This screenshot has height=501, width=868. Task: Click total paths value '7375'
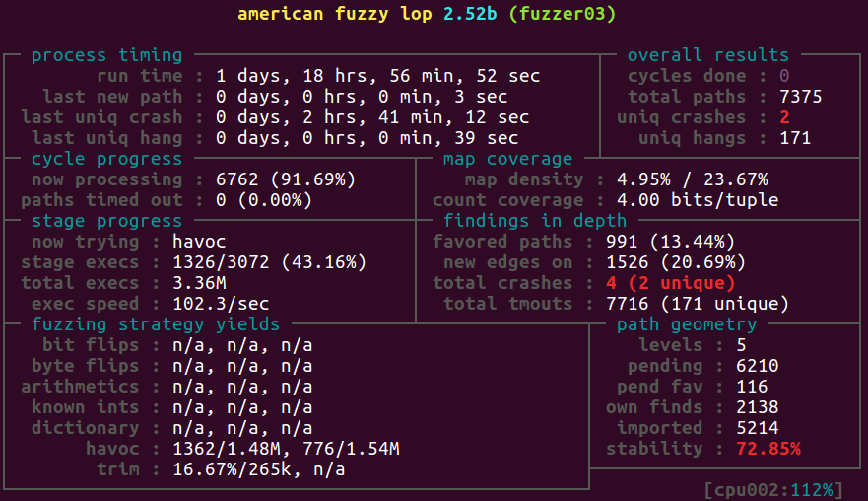point(801,97)
